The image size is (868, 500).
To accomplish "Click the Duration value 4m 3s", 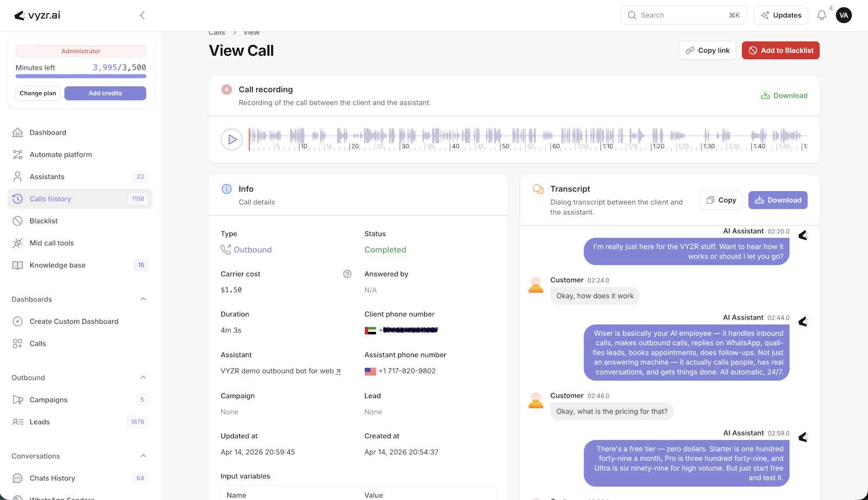I will point(231,330).
